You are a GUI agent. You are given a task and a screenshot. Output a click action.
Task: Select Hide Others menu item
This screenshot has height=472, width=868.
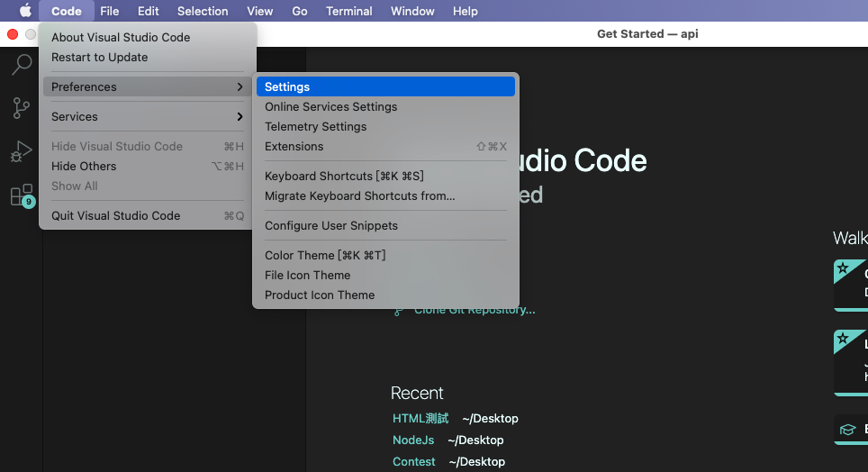[147, 167]
